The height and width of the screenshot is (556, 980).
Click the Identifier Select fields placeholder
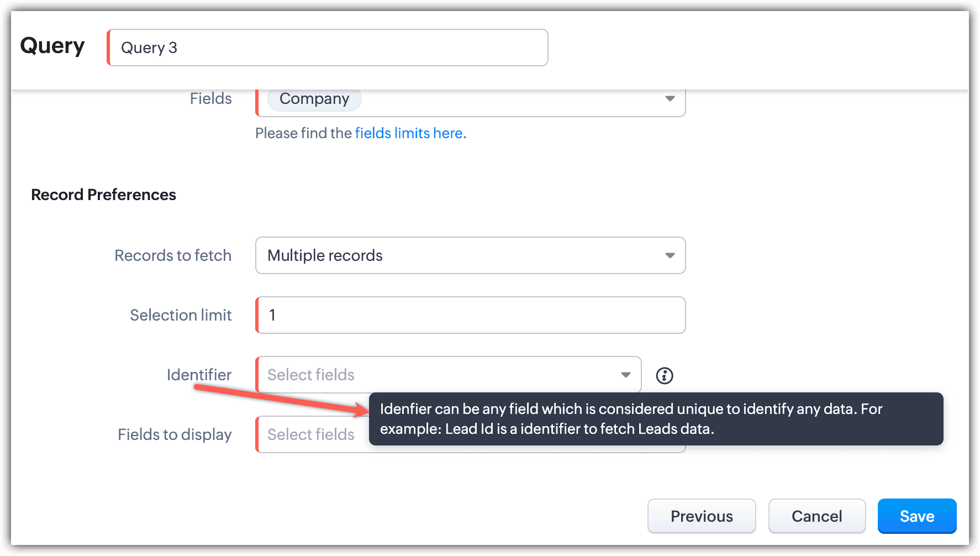point(311,375)
